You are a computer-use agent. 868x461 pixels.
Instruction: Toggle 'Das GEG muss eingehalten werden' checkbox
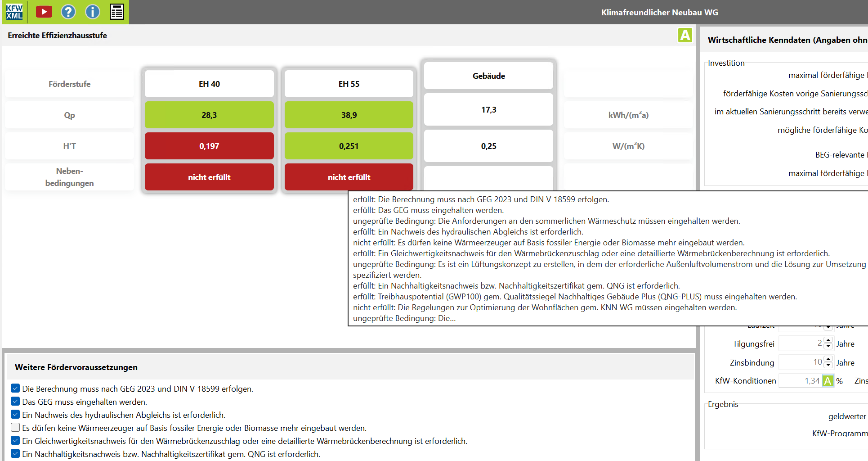coord(15,401)
